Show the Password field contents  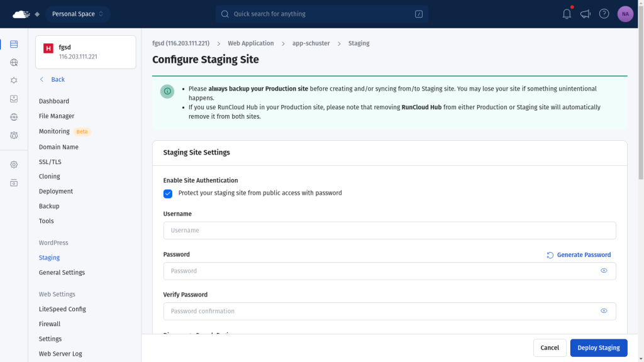[604, 271]
